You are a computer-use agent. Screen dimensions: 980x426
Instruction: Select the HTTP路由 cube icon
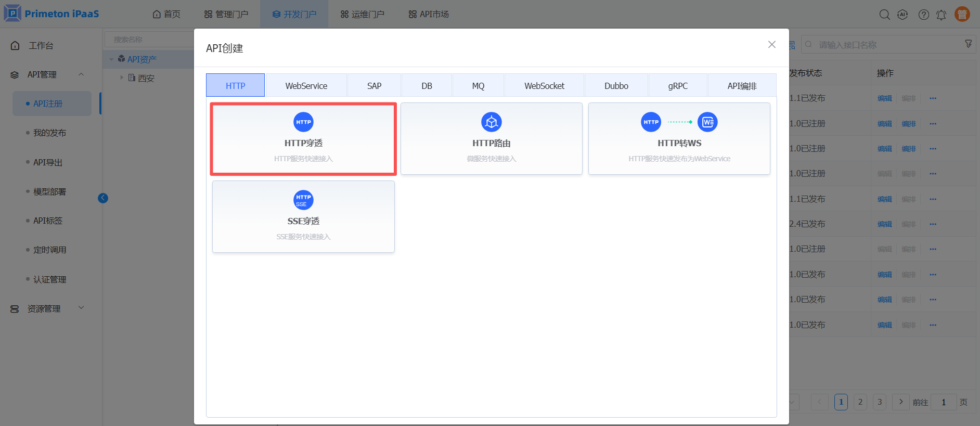tap(491, 122)
